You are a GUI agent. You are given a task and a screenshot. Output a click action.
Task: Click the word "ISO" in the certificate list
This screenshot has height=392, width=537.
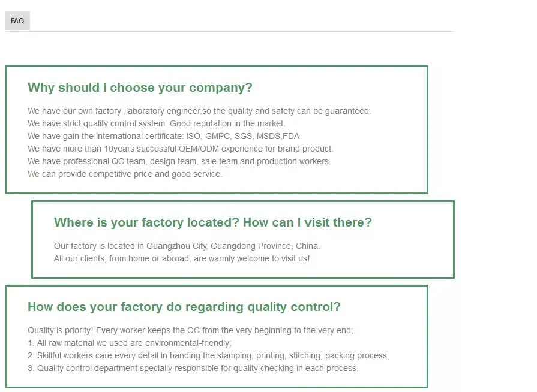point(194,136)
